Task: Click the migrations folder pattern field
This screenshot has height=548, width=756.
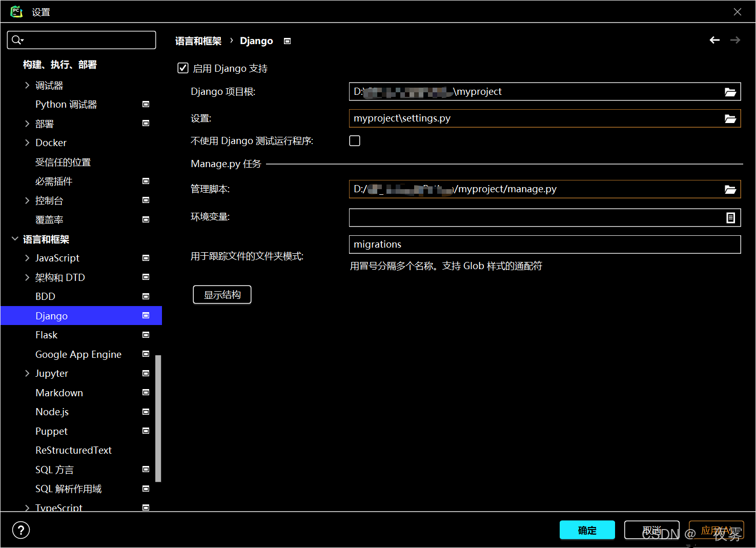Action: point(545,245)
